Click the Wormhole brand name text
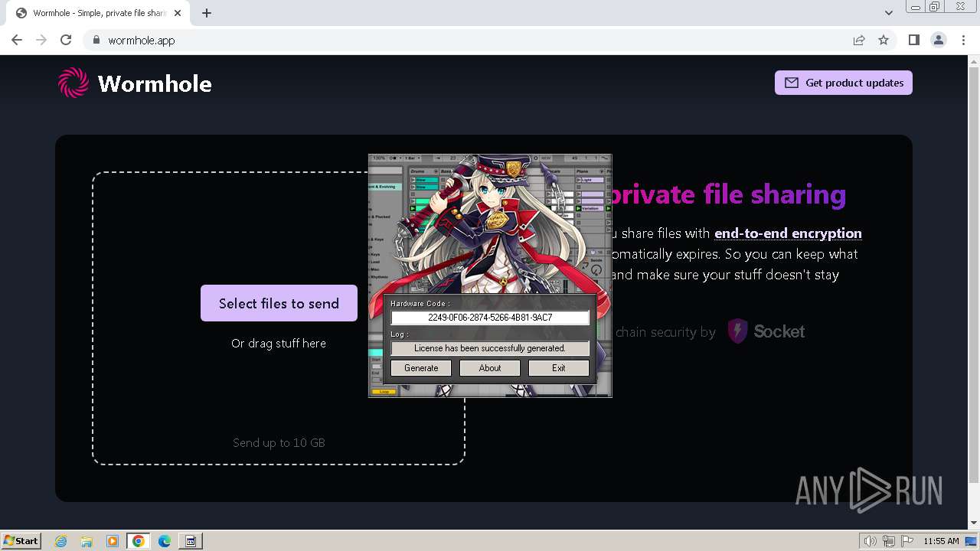 [155, 83]
